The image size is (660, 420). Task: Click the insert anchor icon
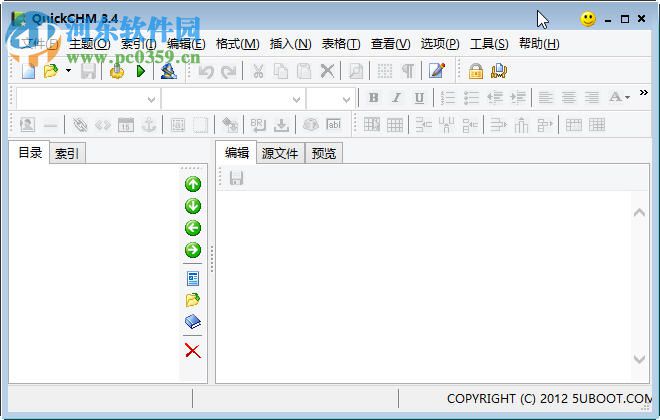pos(149,125)
